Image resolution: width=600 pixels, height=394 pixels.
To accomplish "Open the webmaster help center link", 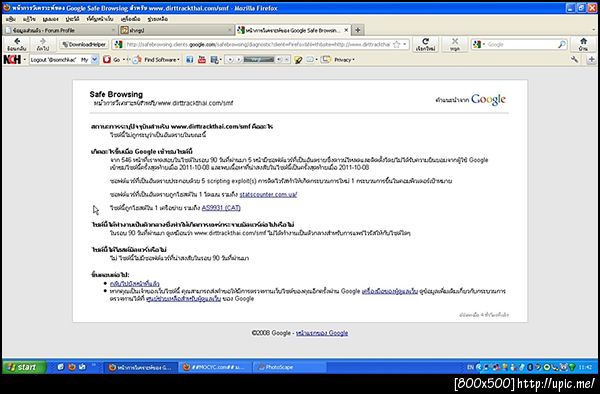I will pos(183,298).
